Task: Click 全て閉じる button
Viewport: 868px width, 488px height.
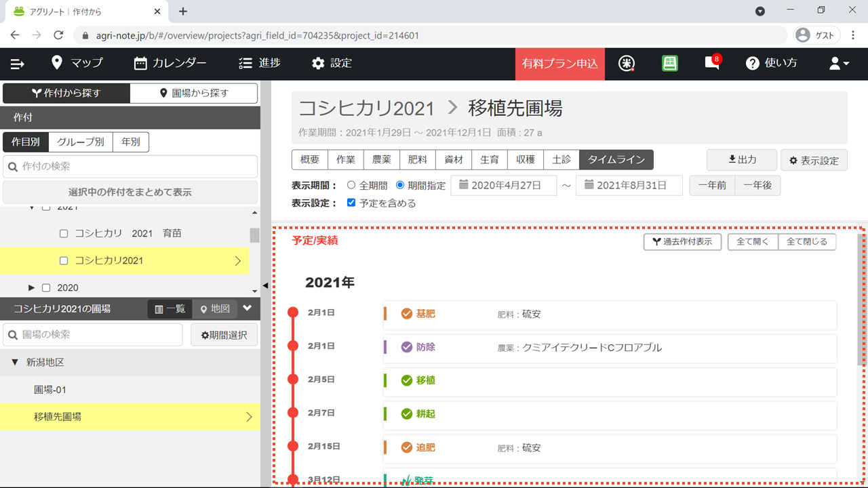Action: pyautogui.click(x=807, y=242)
